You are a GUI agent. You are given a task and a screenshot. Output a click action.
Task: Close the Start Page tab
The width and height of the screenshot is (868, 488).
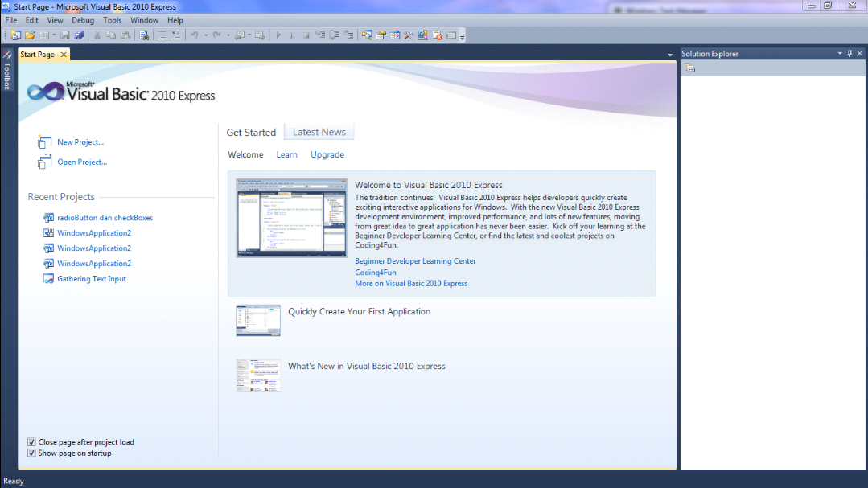pos(64,54)
